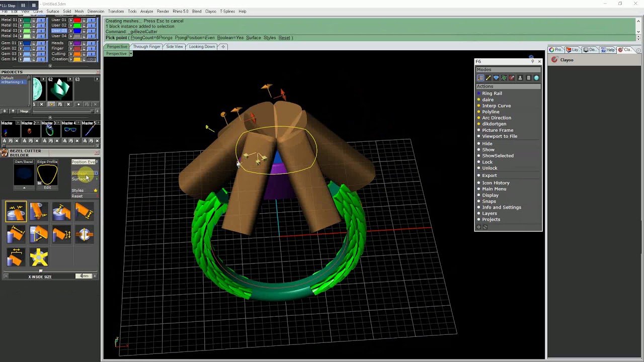Open the red Clayoo mode icon in F6

[x=512, y=78]
